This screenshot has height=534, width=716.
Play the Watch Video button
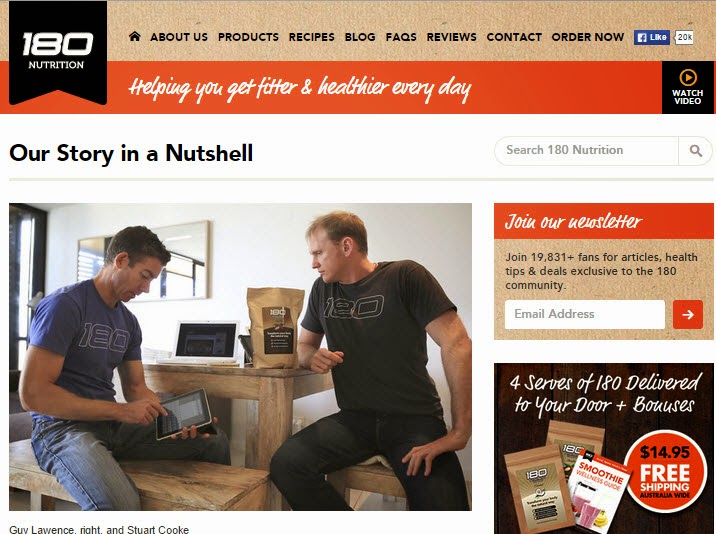coord(688,87)
